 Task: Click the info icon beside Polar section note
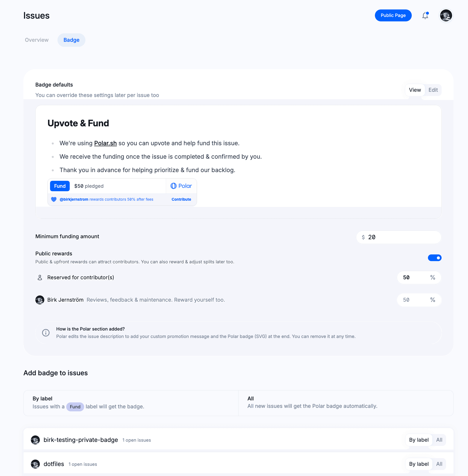[x=46, y=333]
